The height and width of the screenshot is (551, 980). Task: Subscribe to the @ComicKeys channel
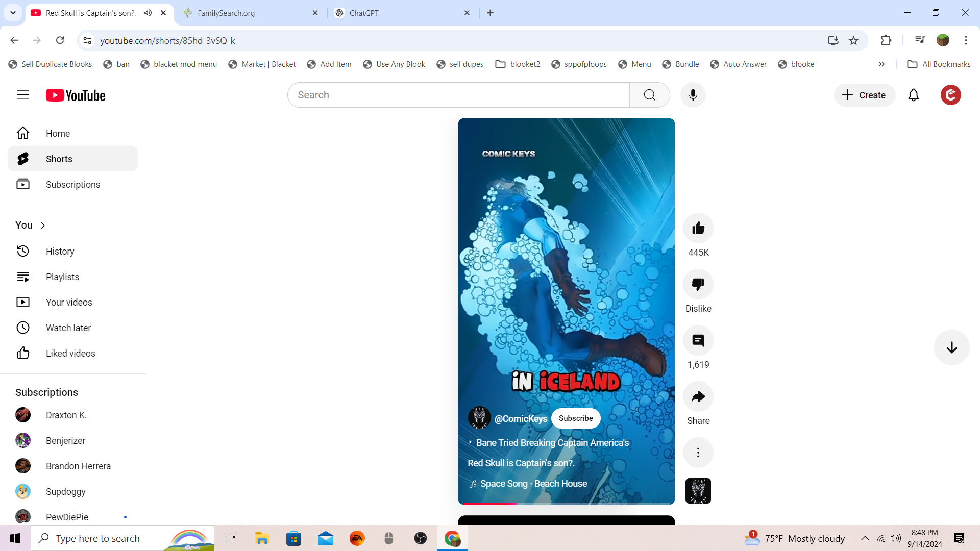pos(575,418)
